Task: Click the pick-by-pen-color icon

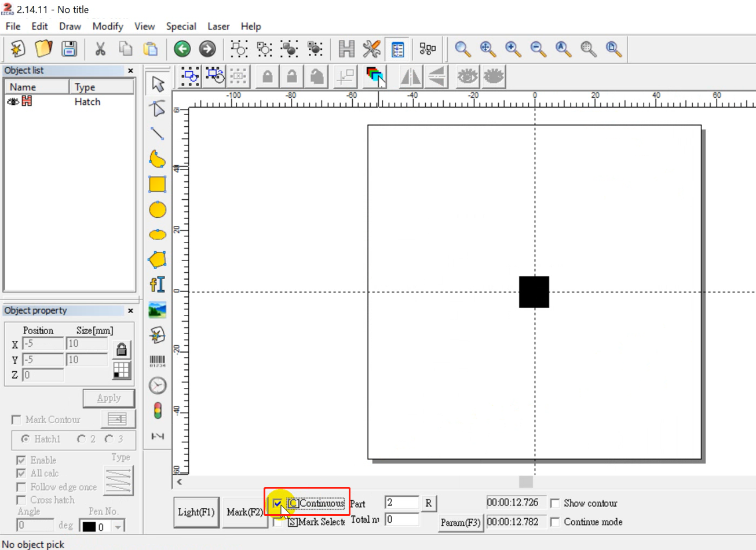Action: coord(375,76)
